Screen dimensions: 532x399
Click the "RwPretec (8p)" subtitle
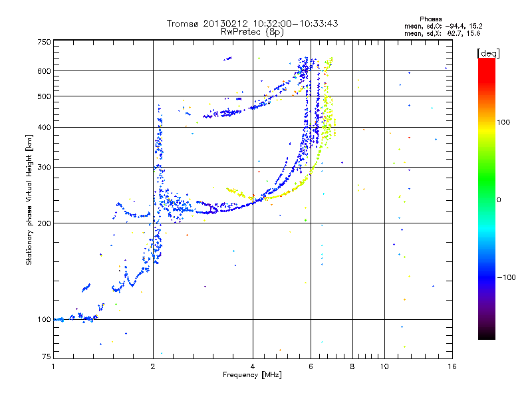[x=252, y=32]
